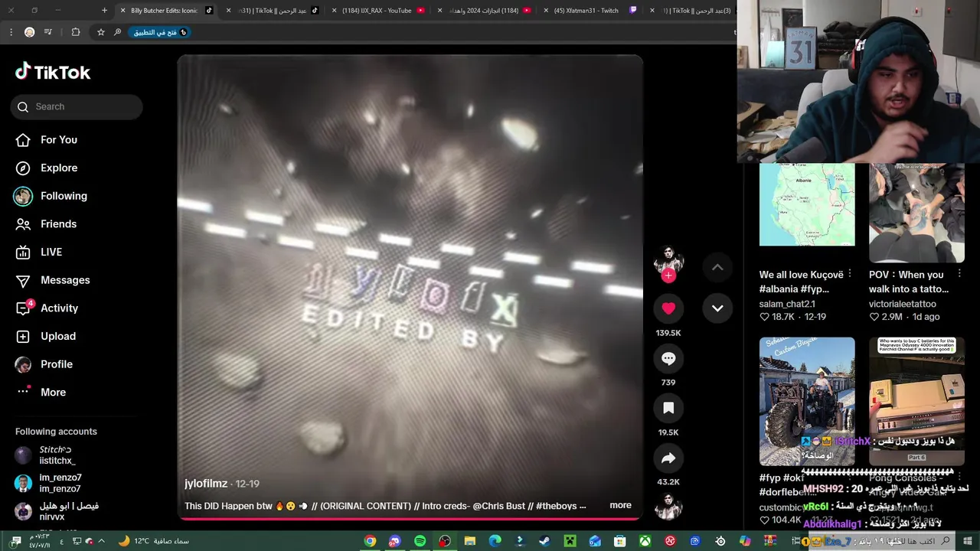The image size is (980, 551).
Task: Open the Chrome extensions puzzle icon
Action: coord(76,32)
